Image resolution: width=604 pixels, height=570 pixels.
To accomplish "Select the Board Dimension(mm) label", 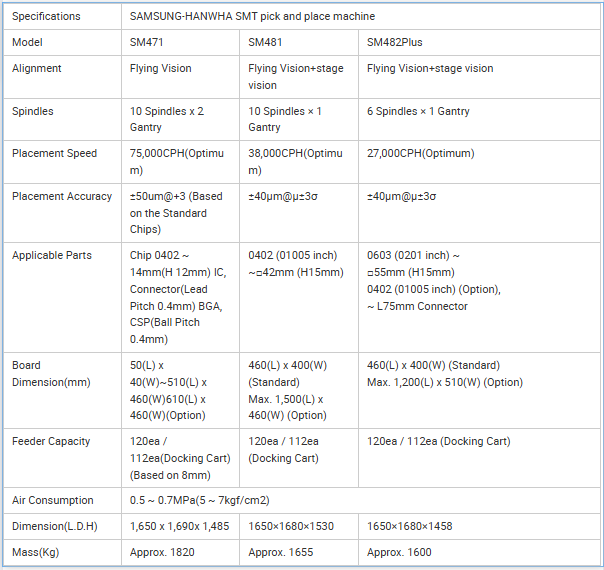I will coord(51,374).
